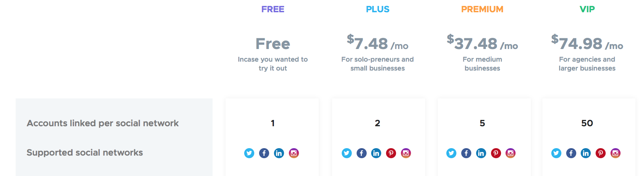The height and width of the screenshot is (176, 644).
Task: Select the VIP plan heading
Action: 587,9
